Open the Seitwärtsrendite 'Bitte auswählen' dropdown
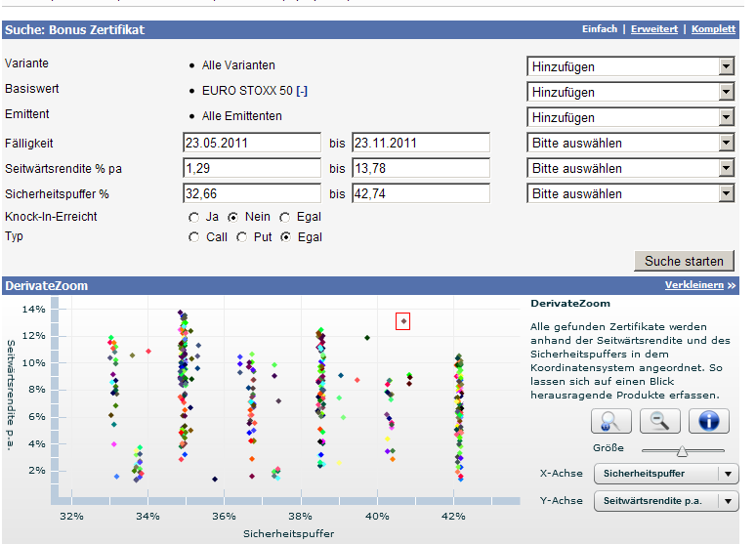 click(631, 168)
